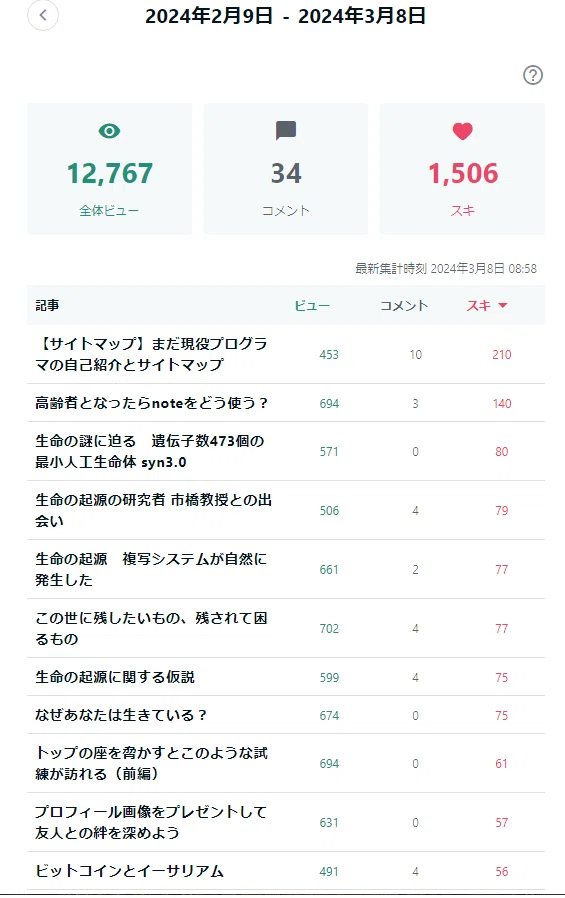Open article ビットコインとイーサリアム
Screen dimensions: 565x898
coord(129,871)
